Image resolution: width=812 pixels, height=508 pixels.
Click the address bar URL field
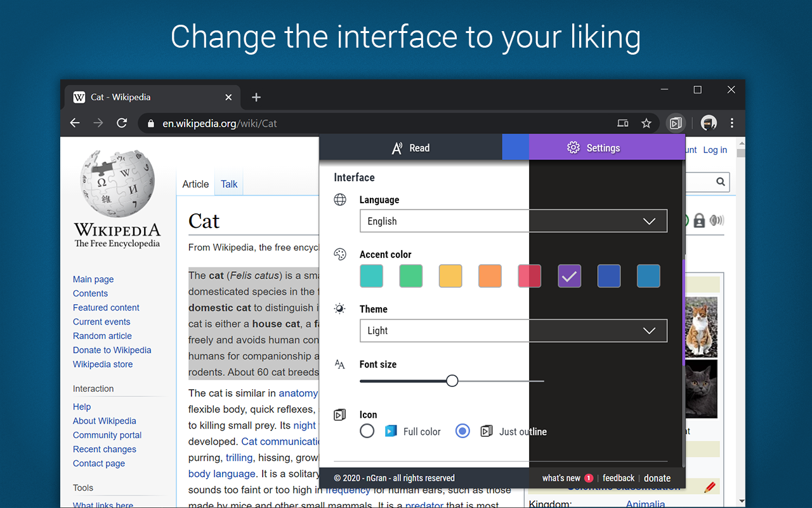381,123
